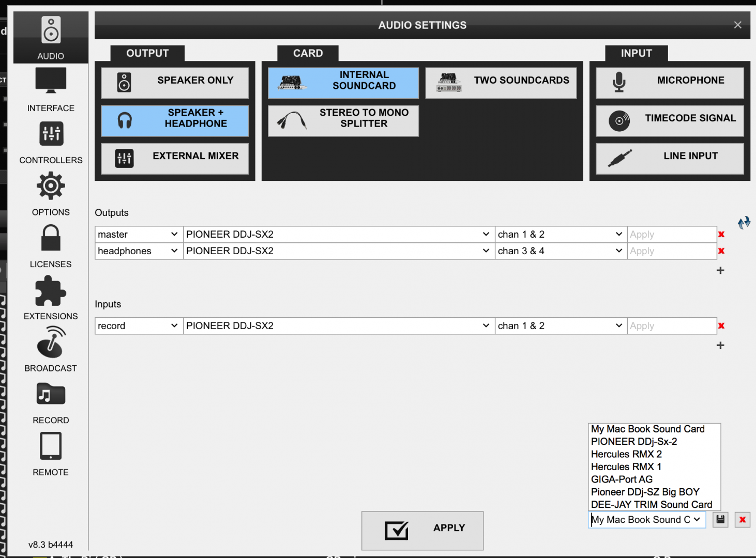Open the Extensions puzzle section
Screen dimensions: 756x558
pos(51,298)
